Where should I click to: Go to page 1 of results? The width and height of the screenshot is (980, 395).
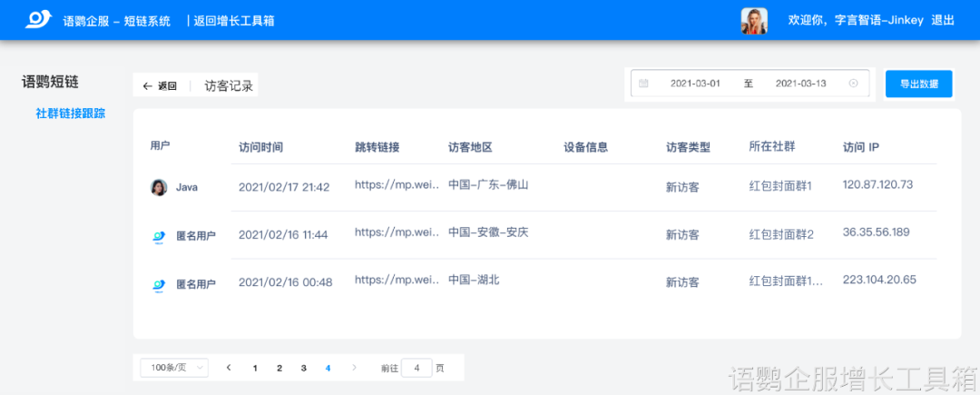point(255,368)
